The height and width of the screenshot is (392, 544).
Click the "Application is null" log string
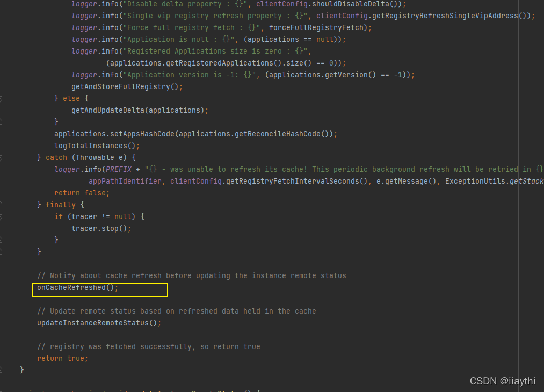coord(179,40)
